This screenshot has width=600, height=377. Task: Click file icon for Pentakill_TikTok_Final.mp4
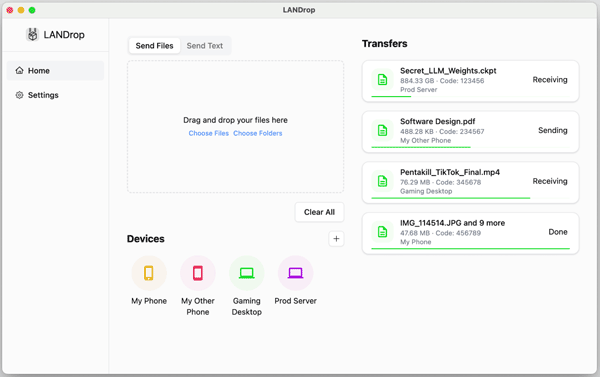click(x=382, y=181)
